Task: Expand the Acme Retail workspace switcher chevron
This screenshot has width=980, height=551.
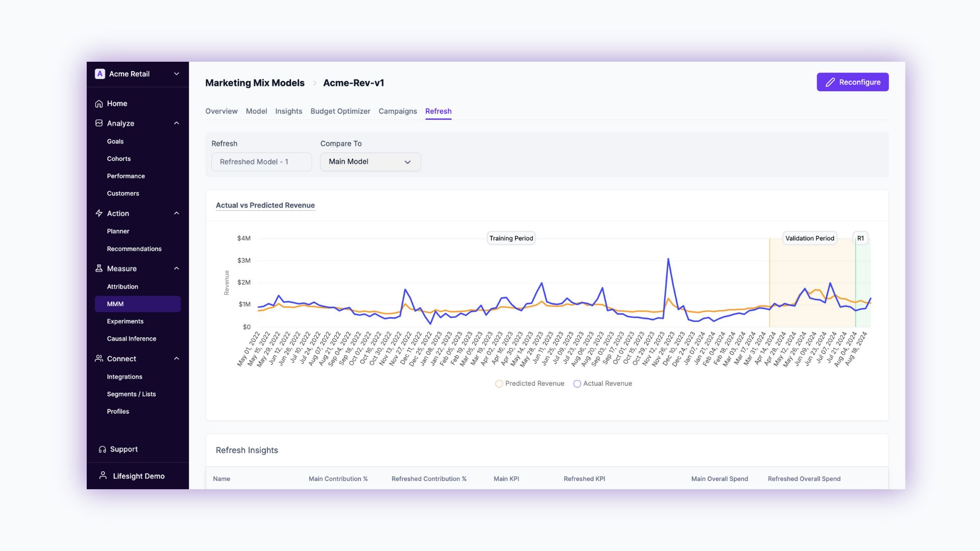Action: 177,74
